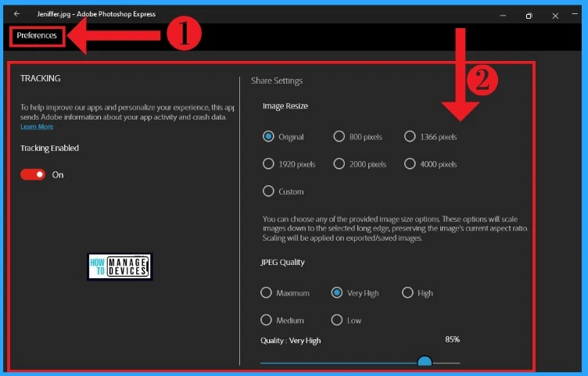The image size is (588, 376).
Task: Click the 85% quality value text
Action: 452,339
